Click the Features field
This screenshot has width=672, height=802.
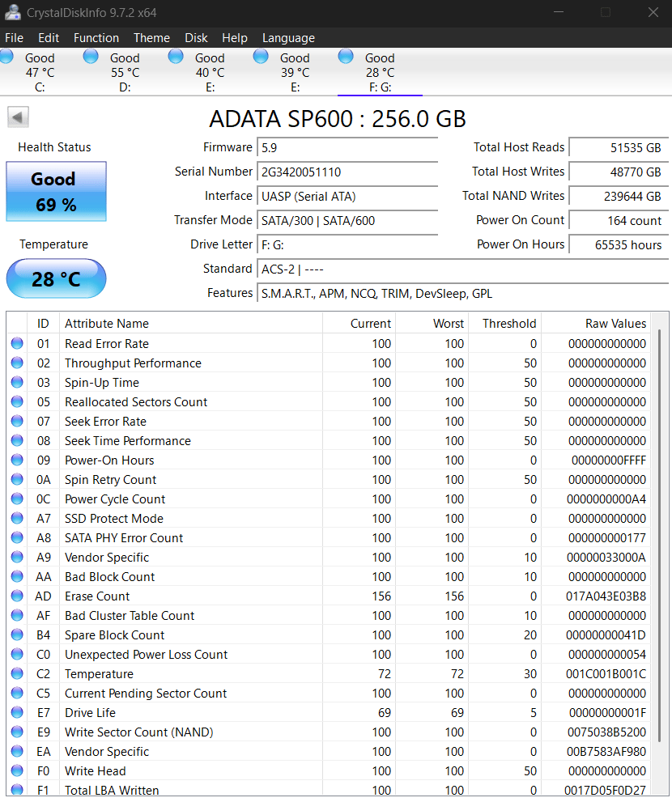pyautogui.click(x=462, y=294)
